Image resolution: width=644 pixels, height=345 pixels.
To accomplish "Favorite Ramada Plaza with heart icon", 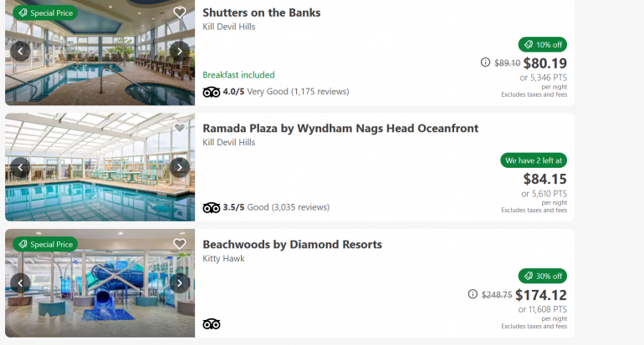I will click(179, 128).
